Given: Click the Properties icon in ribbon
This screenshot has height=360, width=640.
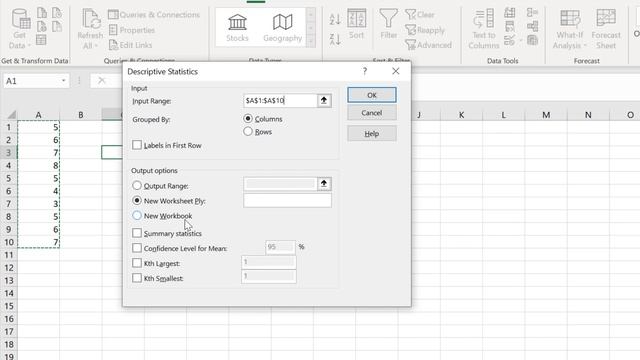Looking at the screenshot, I should [x=113, y=30].
